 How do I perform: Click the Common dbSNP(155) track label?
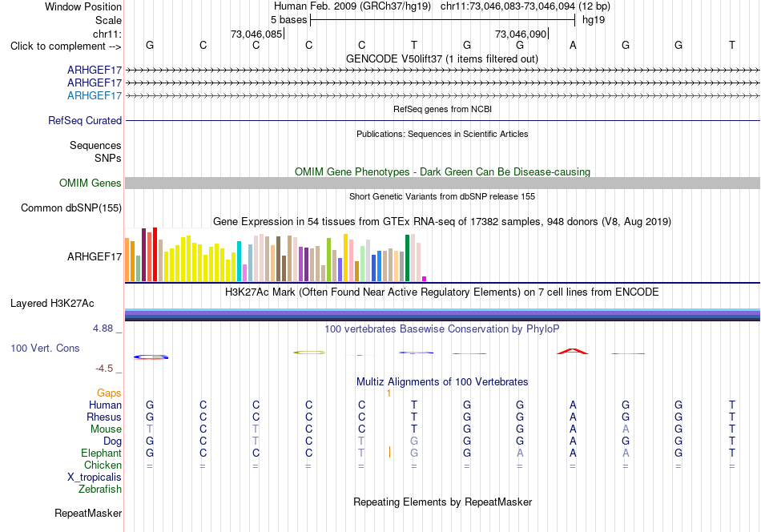click(x=70, y=208)
